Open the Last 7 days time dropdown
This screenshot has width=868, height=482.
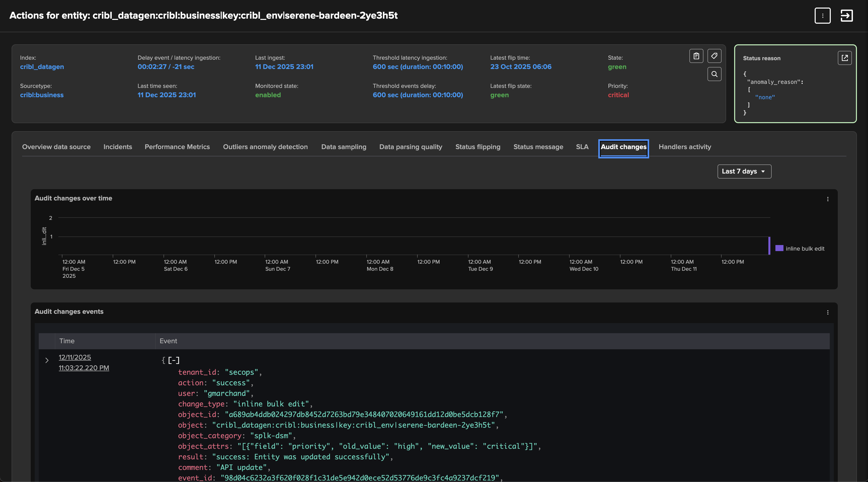(x=744, y=171)
